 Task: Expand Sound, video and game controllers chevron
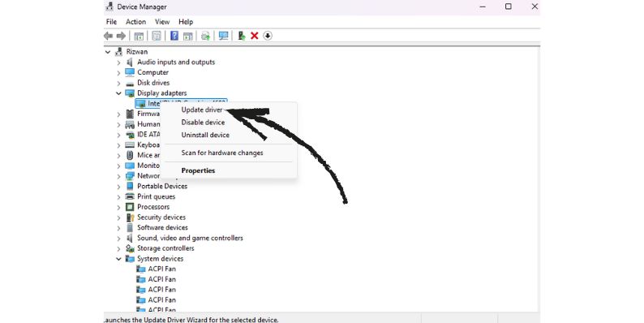118,238
